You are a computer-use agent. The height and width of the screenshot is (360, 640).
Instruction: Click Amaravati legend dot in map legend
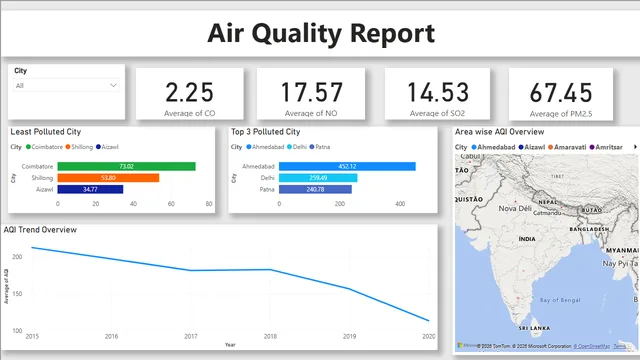tap(550, 147)
